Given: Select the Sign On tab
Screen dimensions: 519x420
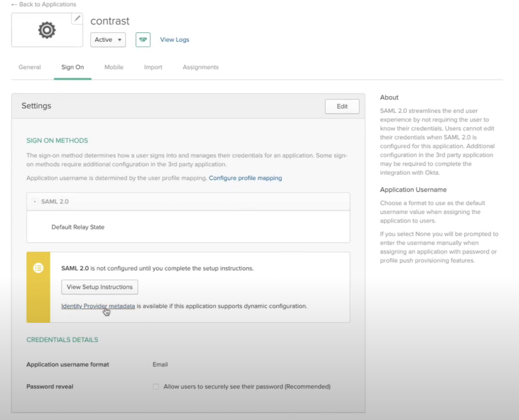Looking at the screenshot, I should [72, 67].
